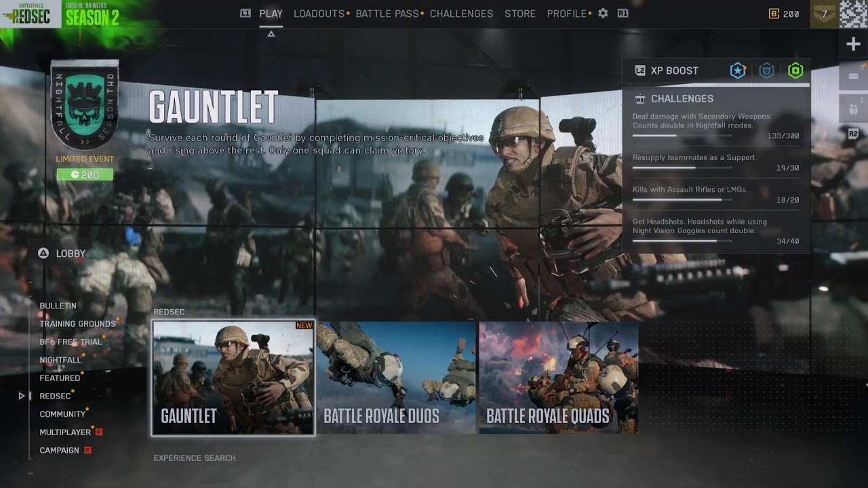Open the settings gear in top navigation

point(603,14)
